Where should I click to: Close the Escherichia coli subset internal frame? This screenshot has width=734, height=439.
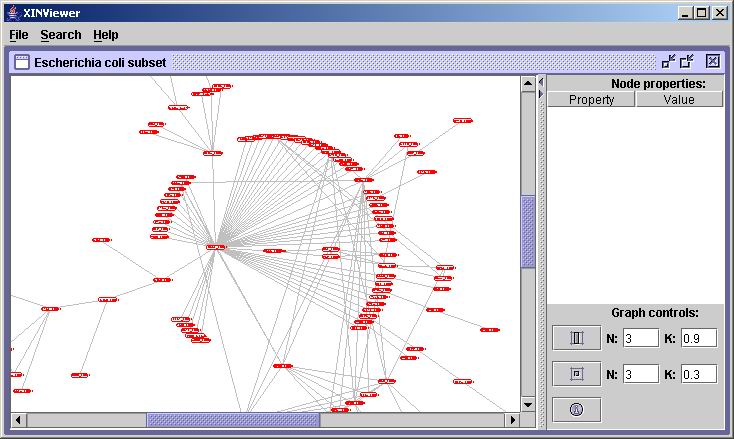[712, 61]
